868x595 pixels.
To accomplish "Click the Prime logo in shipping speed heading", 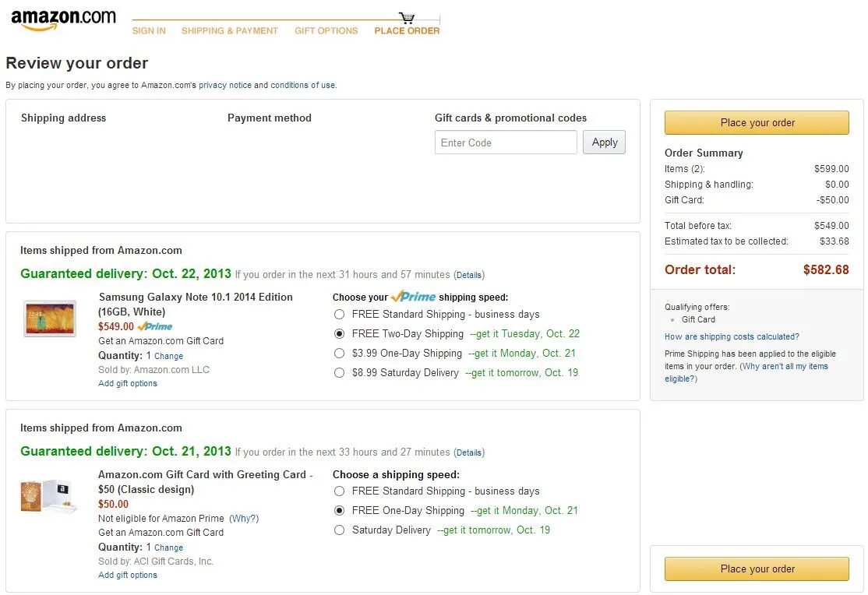I will tap(413, 297).
